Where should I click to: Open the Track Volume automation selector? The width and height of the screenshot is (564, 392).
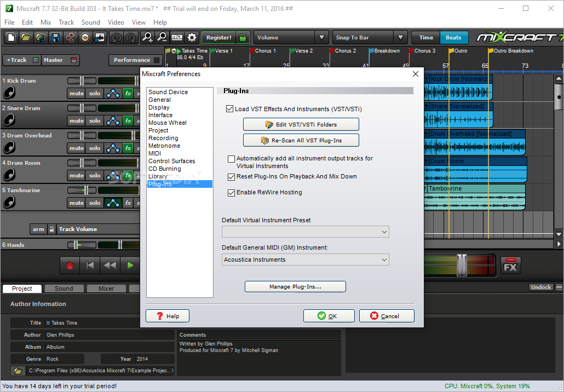98,229
